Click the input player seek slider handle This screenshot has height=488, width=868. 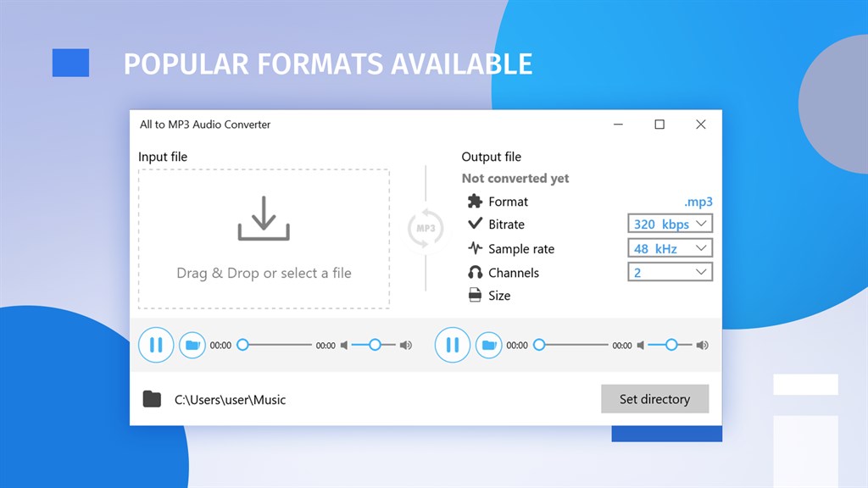tap(242, 346)
